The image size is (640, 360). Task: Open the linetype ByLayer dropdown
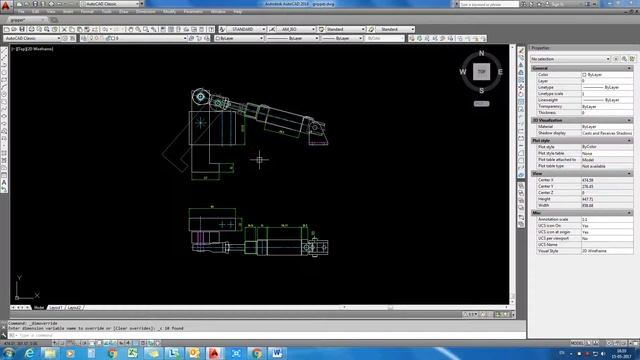(x=292, y=38)
